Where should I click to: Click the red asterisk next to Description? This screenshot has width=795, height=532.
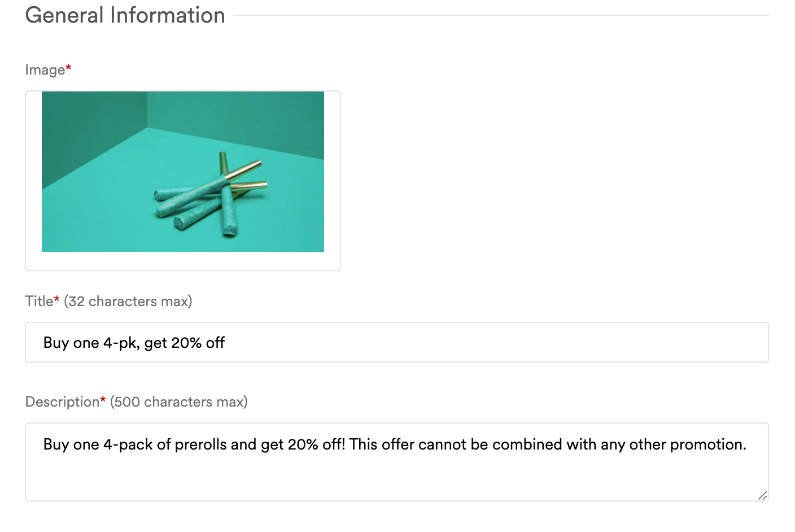104,398
